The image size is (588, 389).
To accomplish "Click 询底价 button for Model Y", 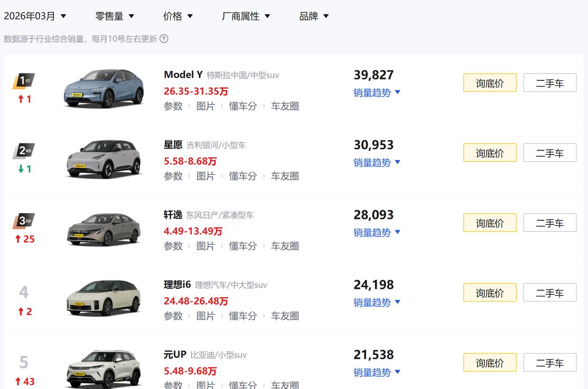I will point(490,83).
